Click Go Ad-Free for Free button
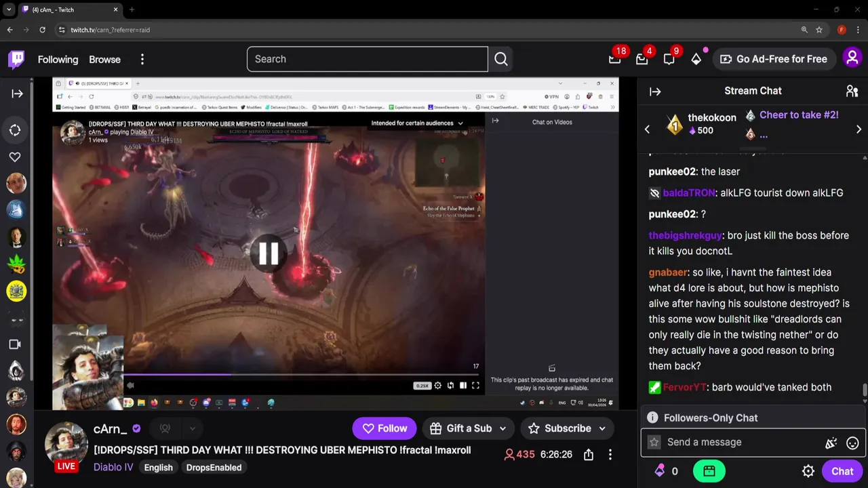This screenshot has width=868, height=488. point(774,59)
